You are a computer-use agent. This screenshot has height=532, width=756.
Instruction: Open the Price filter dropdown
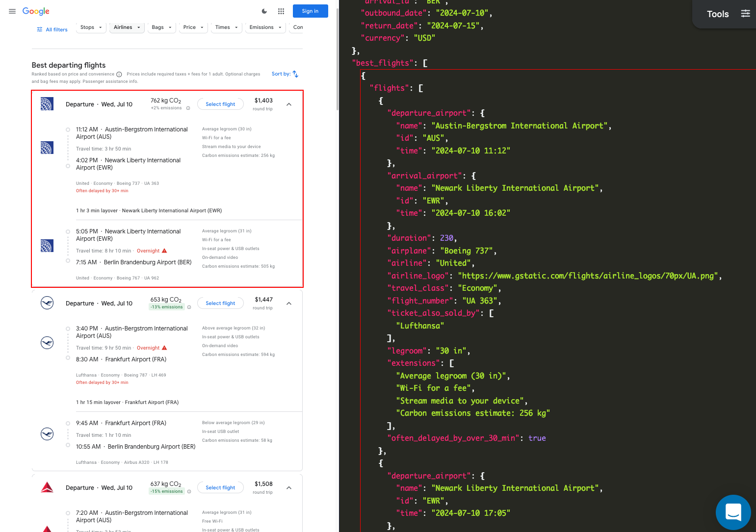193,27
